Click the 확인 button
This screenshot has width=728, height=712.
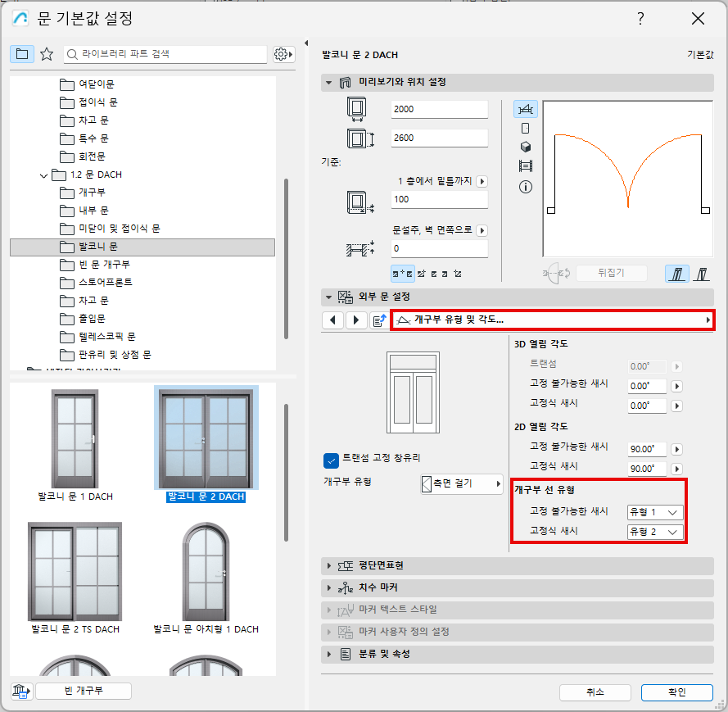[x=677, y=692]
